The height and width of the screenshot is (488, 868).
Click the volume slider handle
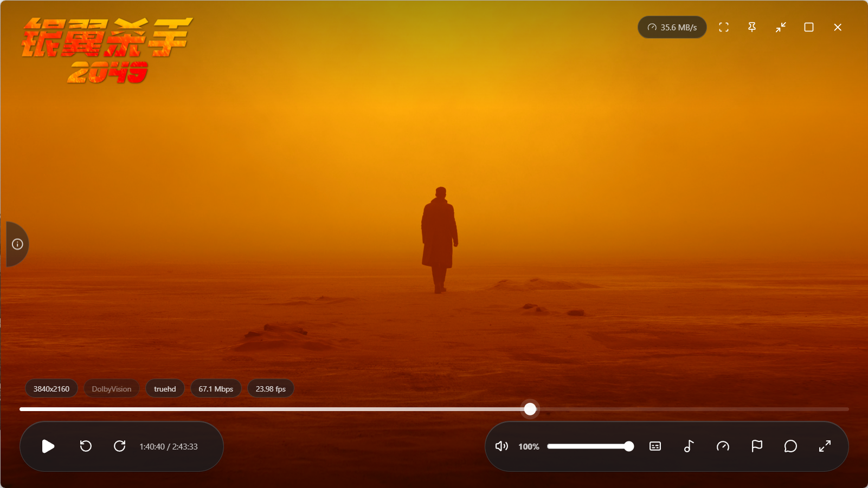[x=629, y=446]
